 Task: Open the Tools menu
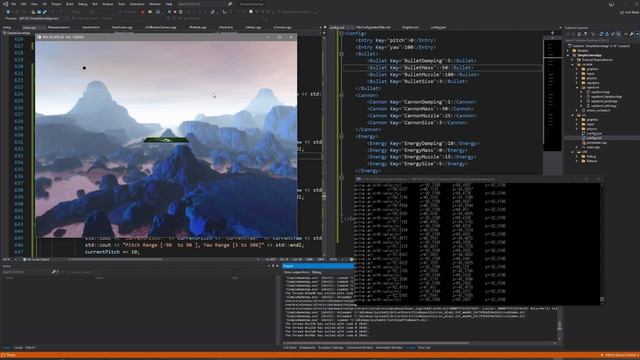pyautogui.click(x=122, y=4)
